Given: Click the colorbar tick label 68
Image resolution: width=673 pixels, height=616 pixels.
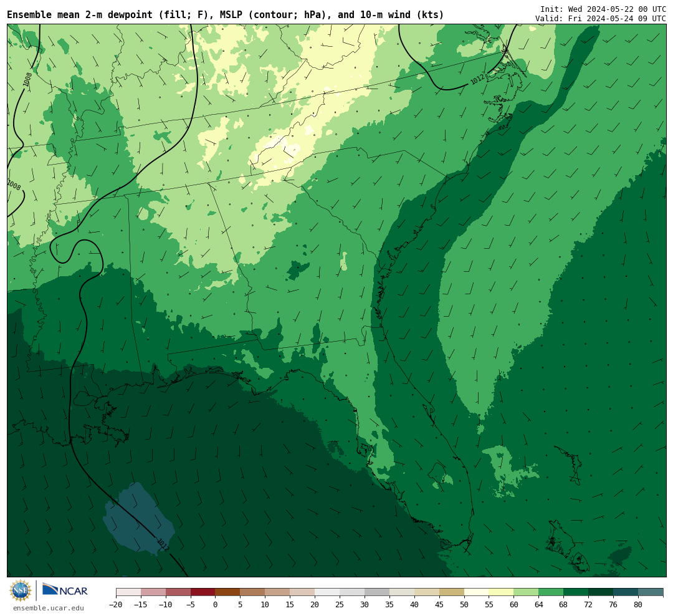Looking at the screenshot, I should 564,605.
